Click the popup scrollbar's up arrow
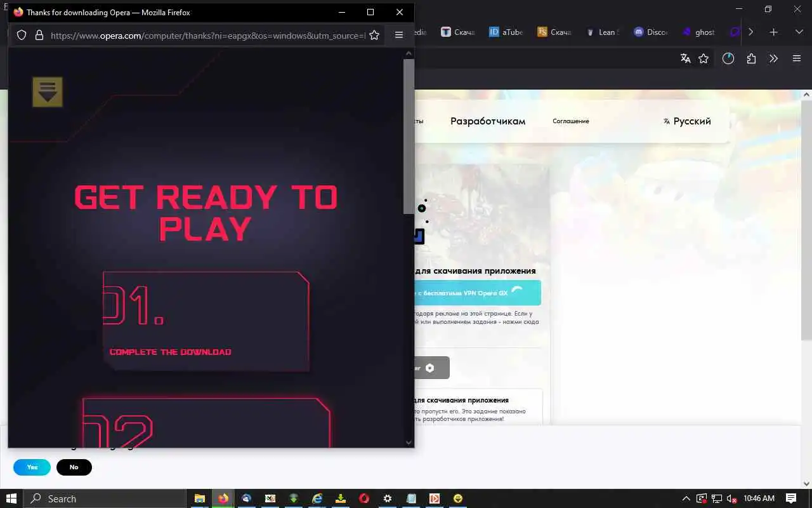 click(x=409, y=53)
